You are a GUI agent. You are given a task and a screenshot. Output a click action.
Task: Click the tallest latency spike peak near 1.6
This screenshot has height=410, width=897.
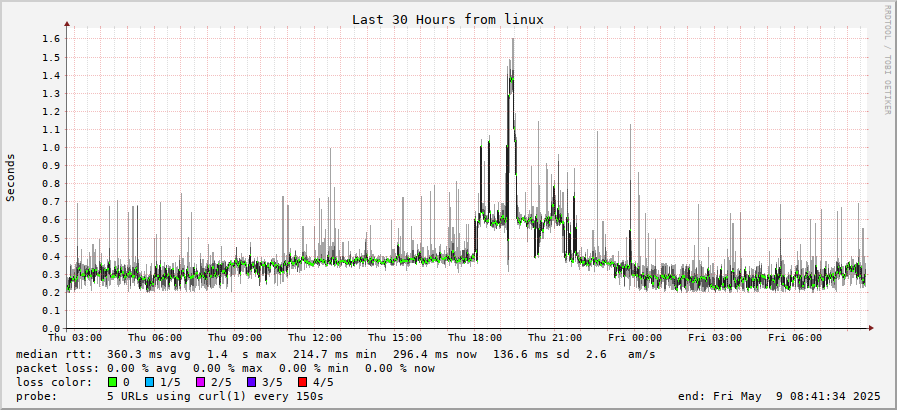pos(513,39)
